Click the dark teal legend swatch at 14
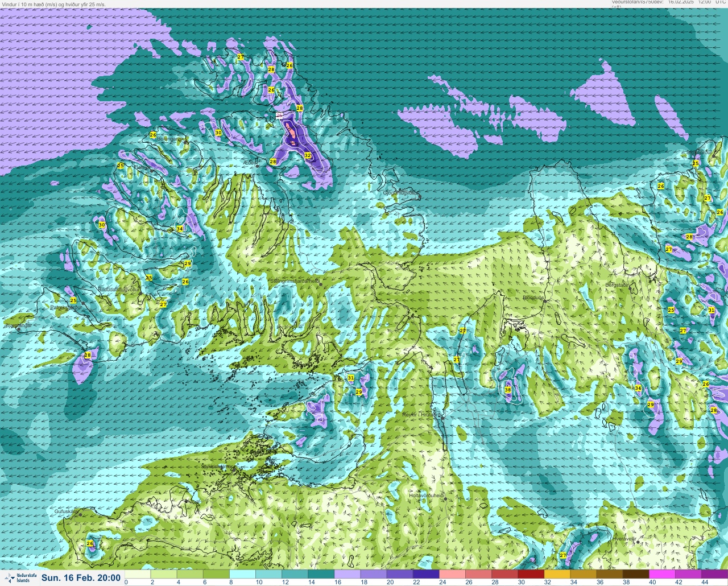Viewport: 728px width, 586px height. (x=321, y=574)
